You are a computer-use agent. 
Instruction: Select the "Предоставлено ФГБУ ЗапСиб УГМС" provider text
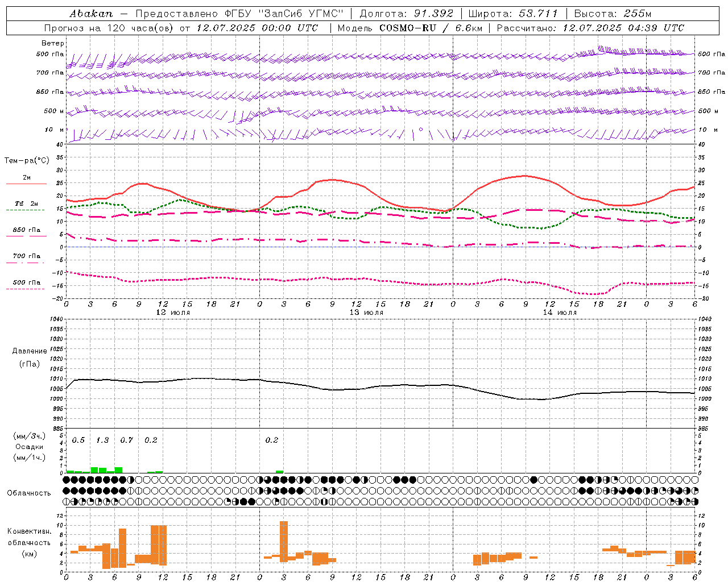click(239, 14)
